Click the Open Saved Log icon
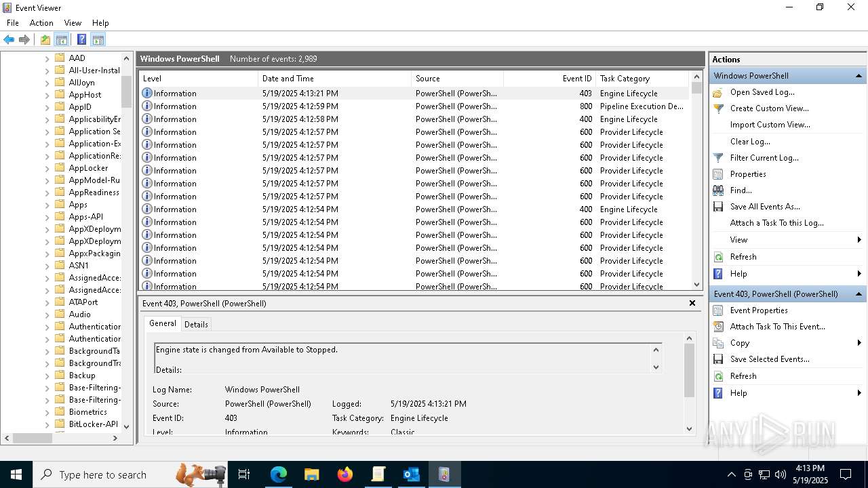868x488 pixels. pos(718,92)
